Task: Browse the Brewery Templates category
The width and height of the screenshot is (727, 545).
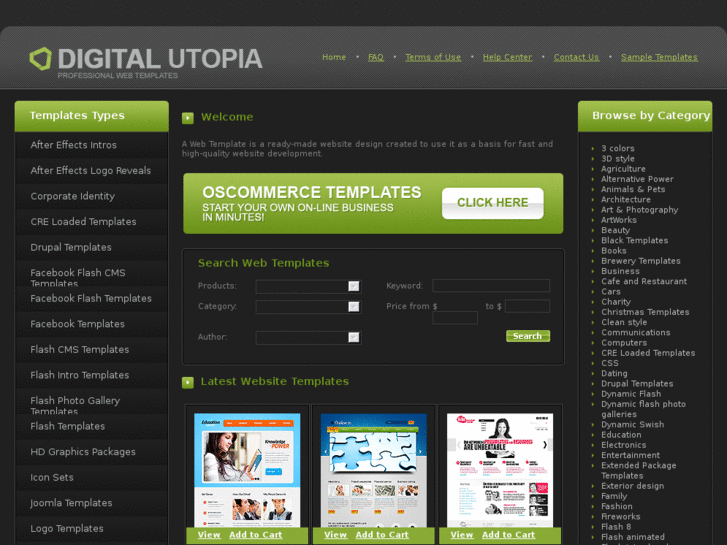Action: [x=641, y=261]
